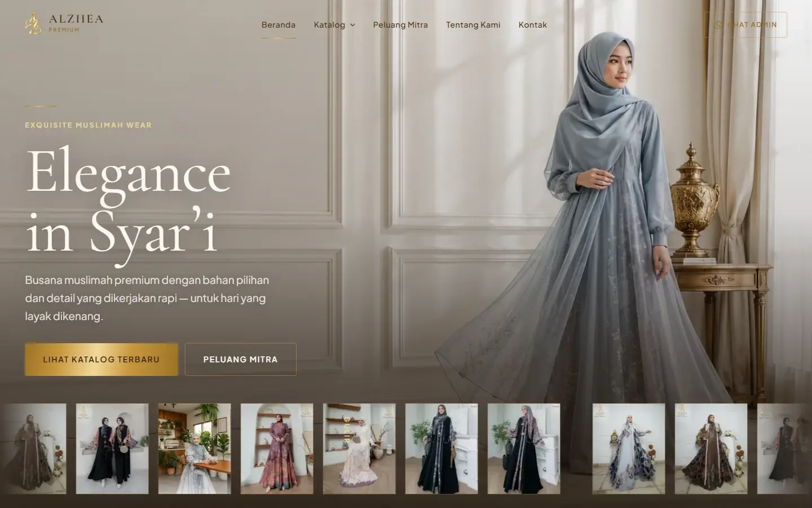Open thumbnail of seated woman in cream dress
Image resolution: width=812 pixels, height=508 pixels.
(x=359, y=449)
